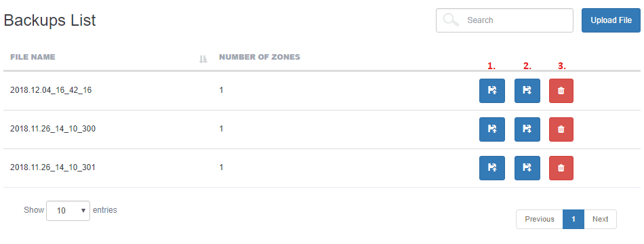Delete backup 2018.11.26_14_10_300 with trash icon
The height and width of the screenshot is (244, 644).
[561, 129]
